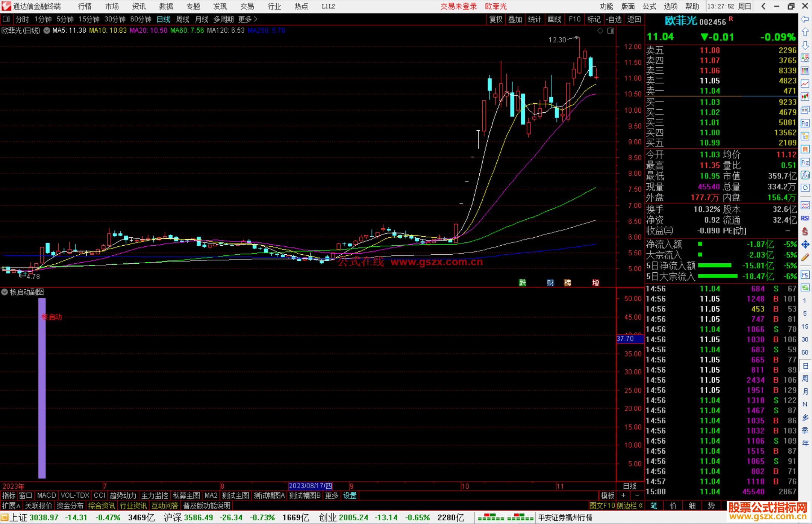Viewport: 812px width, 524px height.
Task: Select the pencil drawing tool icon
Action: coord(805,258)
